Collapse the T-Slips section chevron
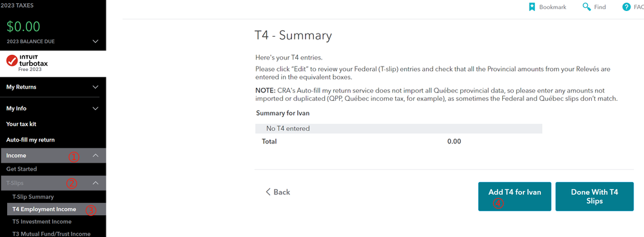 (x=95, y=183)
